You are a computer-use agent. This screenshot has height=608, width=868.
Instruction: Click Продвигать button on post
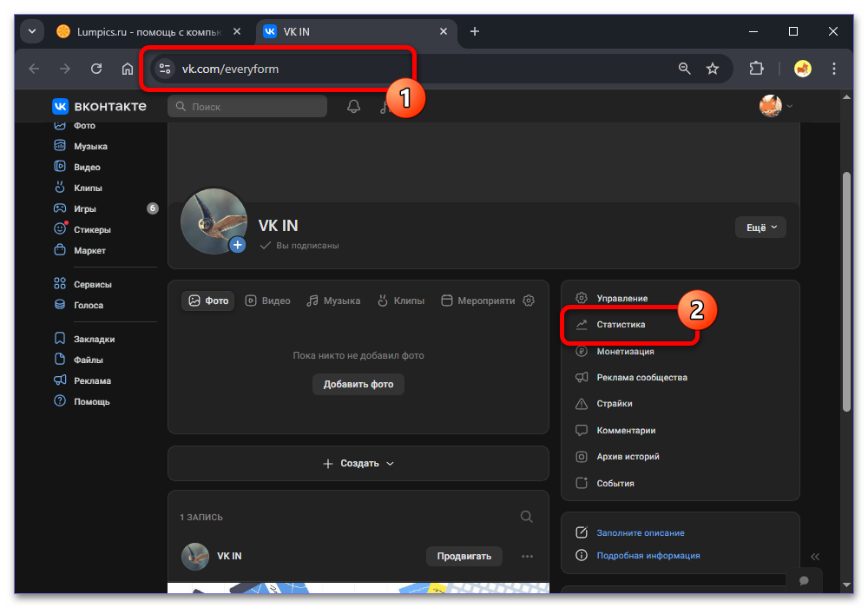coord(464,556)
